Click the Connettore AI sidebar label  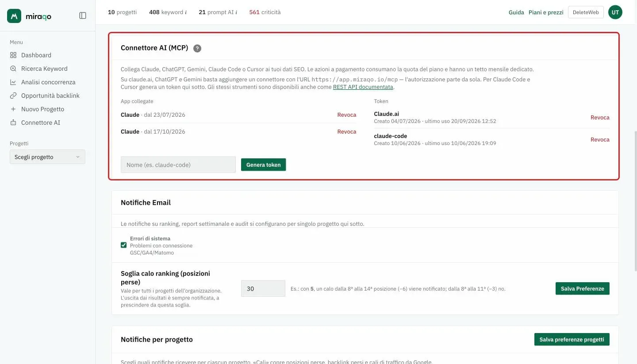pos(41,123)
